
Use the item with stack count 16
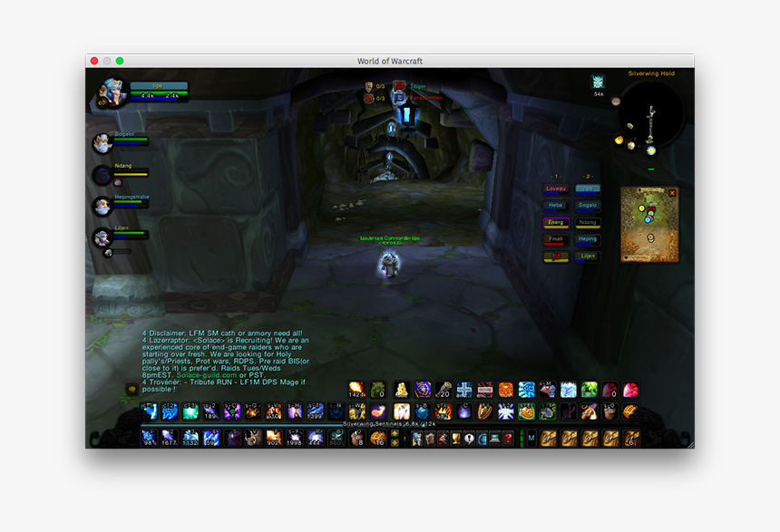(378, 438)
